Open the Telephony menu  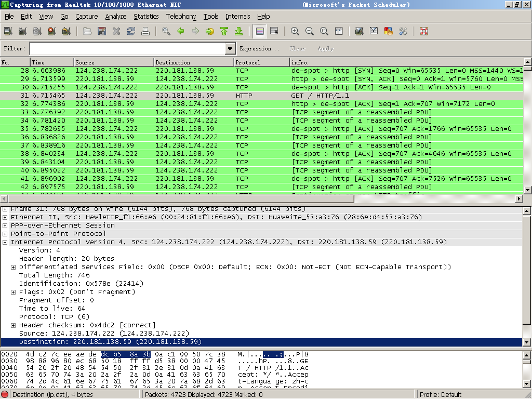[181, 16]
